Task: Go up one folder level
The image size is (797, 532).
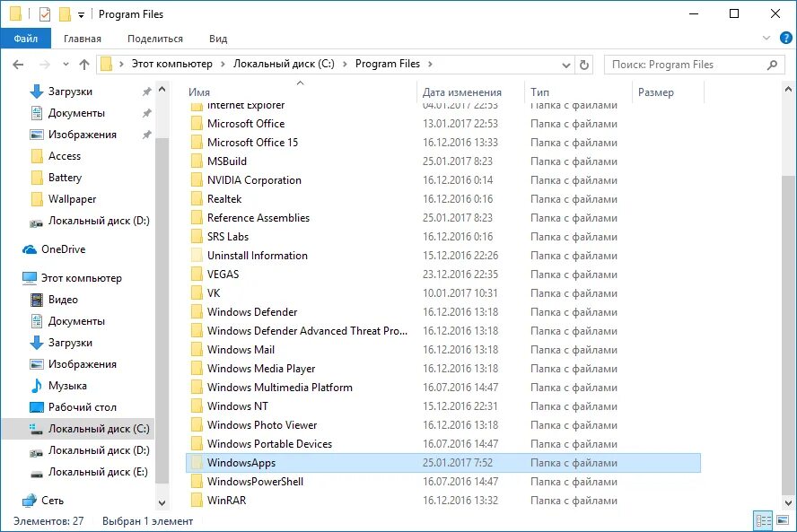Action: point(84,65)
